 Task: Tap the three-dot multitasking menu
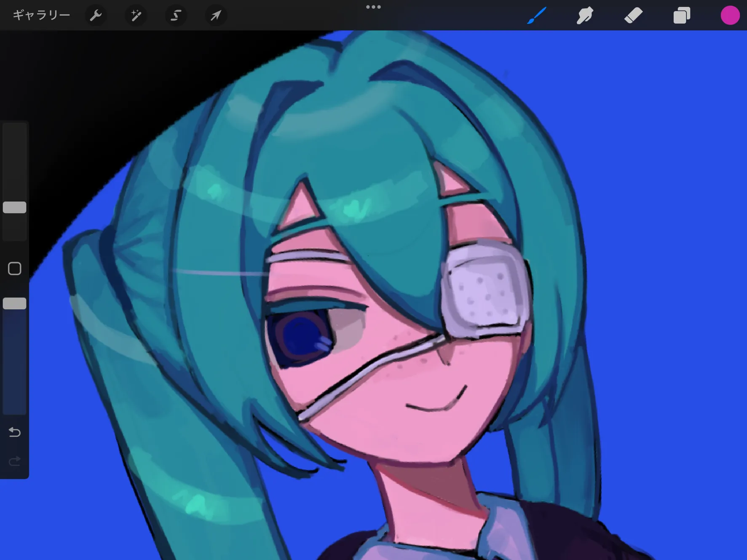(373, 7)
